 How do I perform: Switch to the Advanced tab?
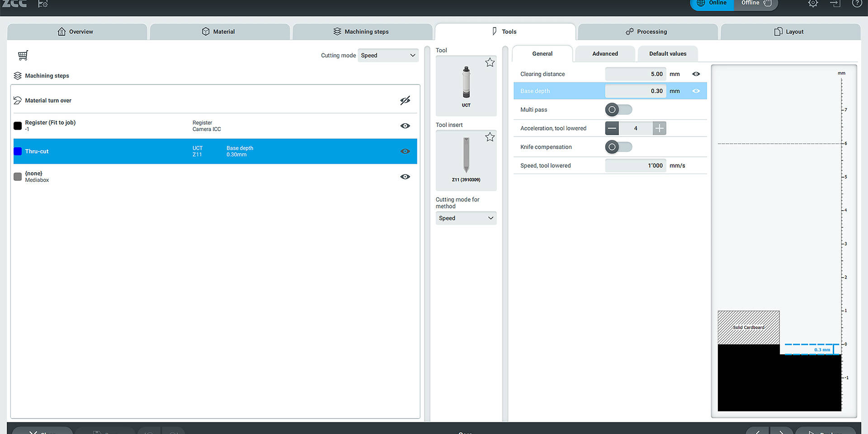coord(605,54)
